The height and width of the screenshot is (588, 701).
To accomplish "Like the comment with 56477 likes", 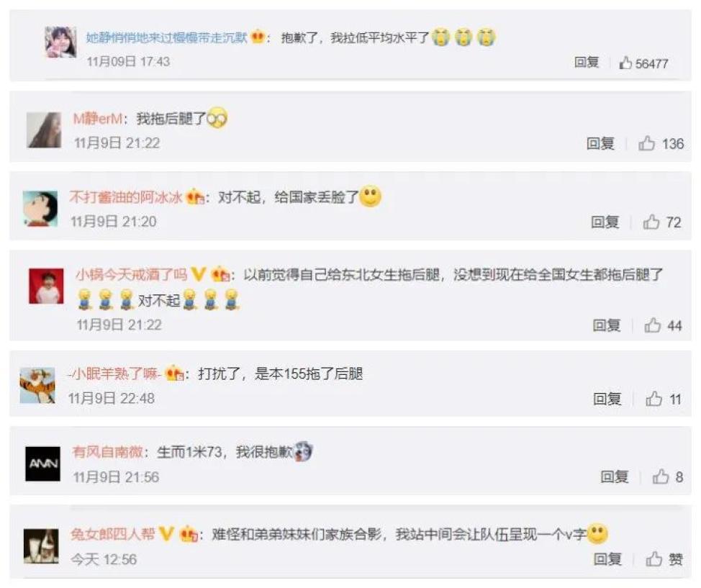I will (625, 63).
